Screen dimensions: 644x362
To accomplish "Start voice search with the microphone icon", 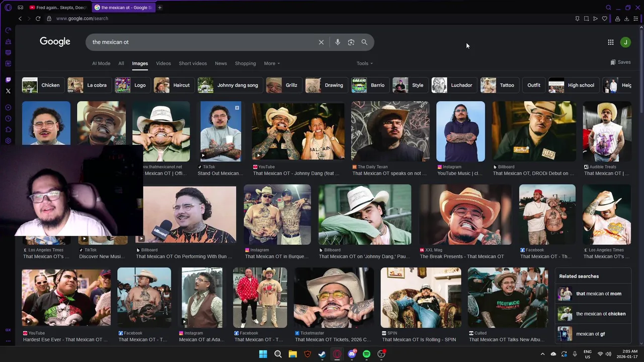I will click(338, 42).
